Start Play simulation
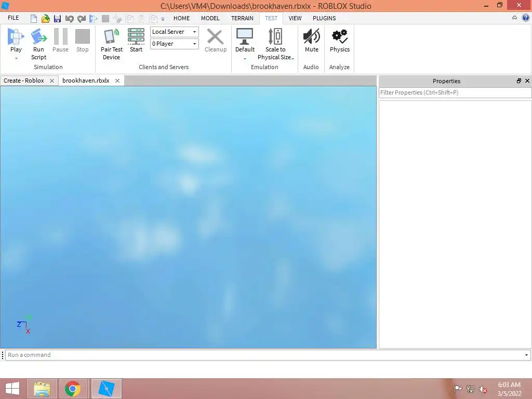This screenshot has height=399, width=532. click(16, 40)
